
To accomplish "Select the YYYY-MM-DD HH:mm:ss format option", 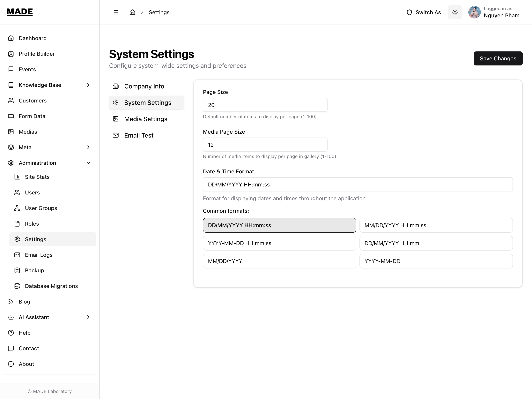I will pyautogui.click(x=279, y=243).
